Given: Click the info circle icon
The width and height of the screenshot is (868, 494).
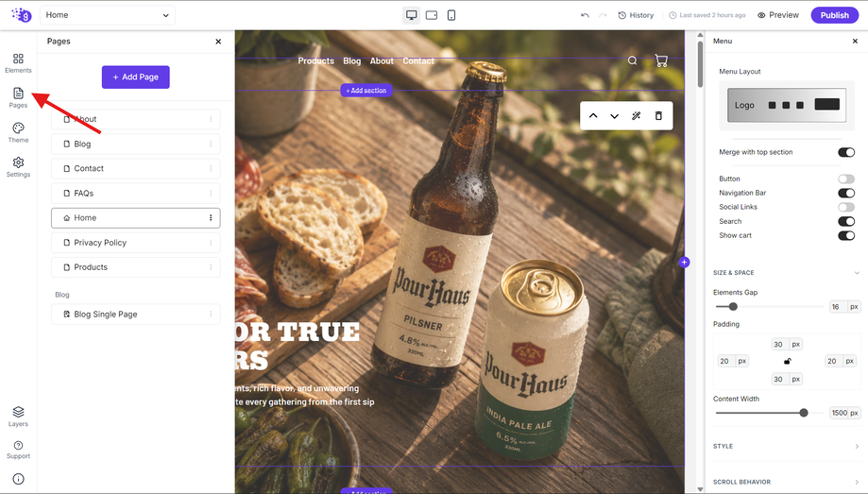Looking at the screenshot, I should (18, 479).
